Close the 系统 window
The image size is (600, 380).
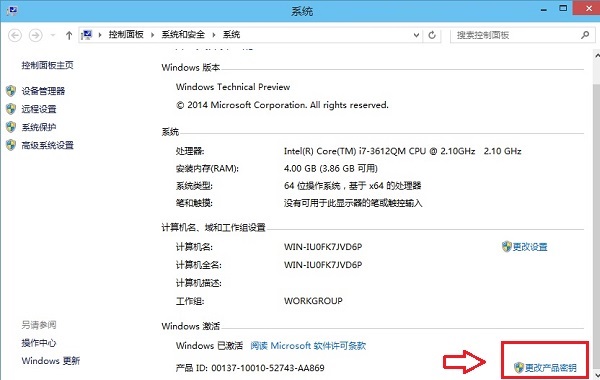click(x=589, y=8)
